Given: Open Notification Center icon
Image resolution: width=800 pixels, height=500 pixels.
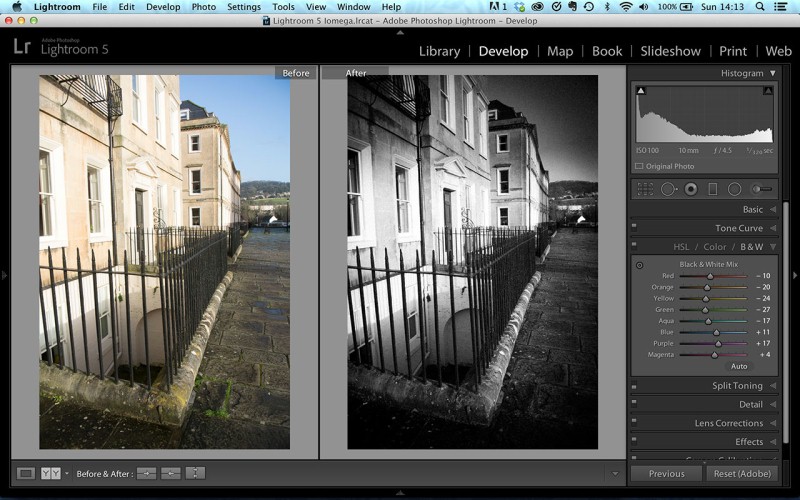Looking at the screenshot, I should pyautogui.click(x=781, y=7).
